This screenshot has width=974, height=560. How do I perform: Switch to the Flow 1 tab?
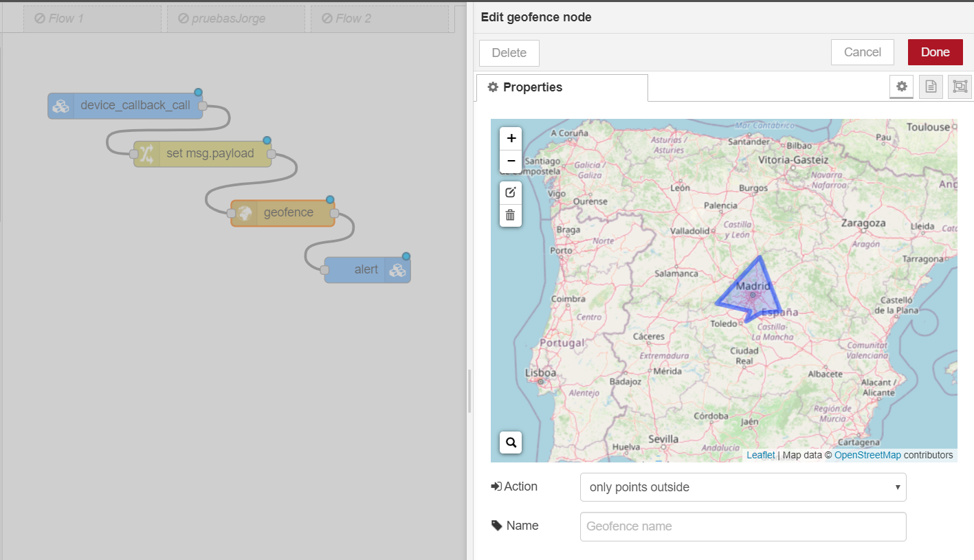tap(92, 19)
